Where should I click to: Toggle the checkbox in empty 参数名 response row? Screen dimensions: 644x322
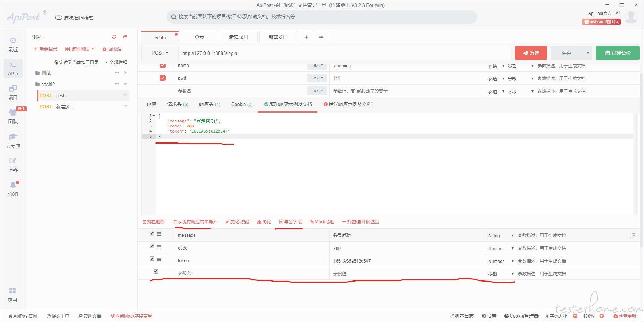coord(156,271)
